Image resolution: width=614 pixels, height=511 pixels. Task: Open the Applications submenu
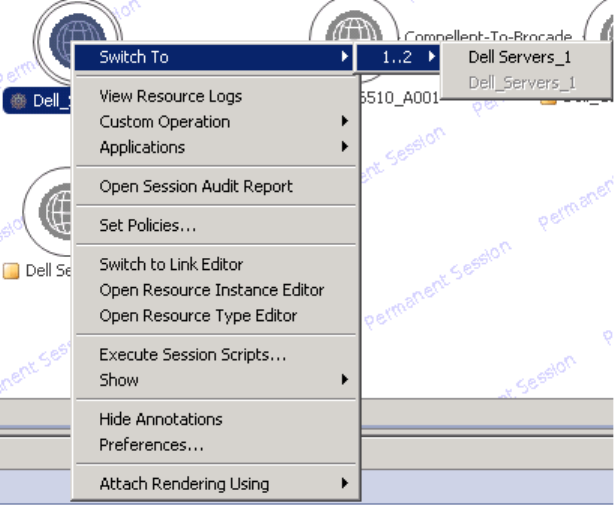[213, 147]
